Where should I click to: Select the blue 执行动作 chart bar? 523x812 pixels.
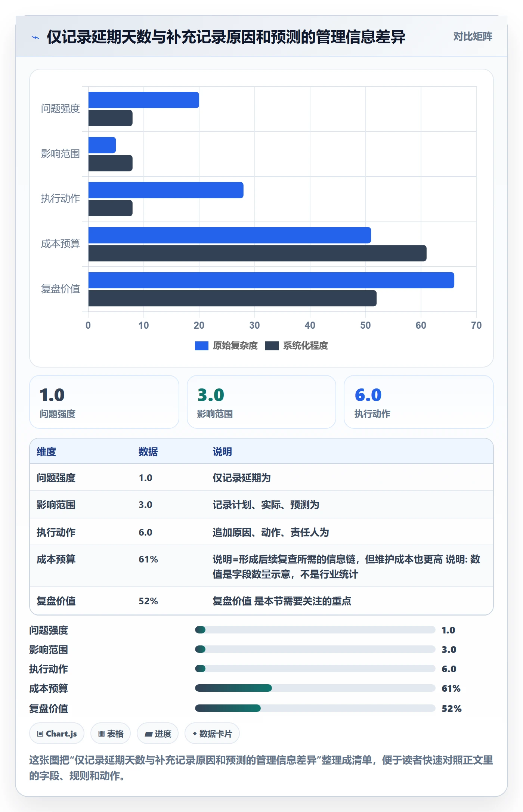click(x=166, y=190)
